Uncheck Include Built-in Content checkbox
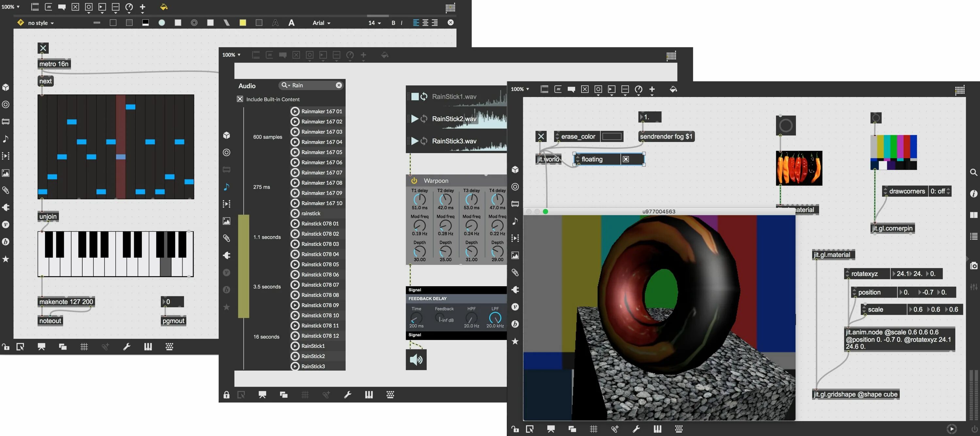 click(240, 99)
